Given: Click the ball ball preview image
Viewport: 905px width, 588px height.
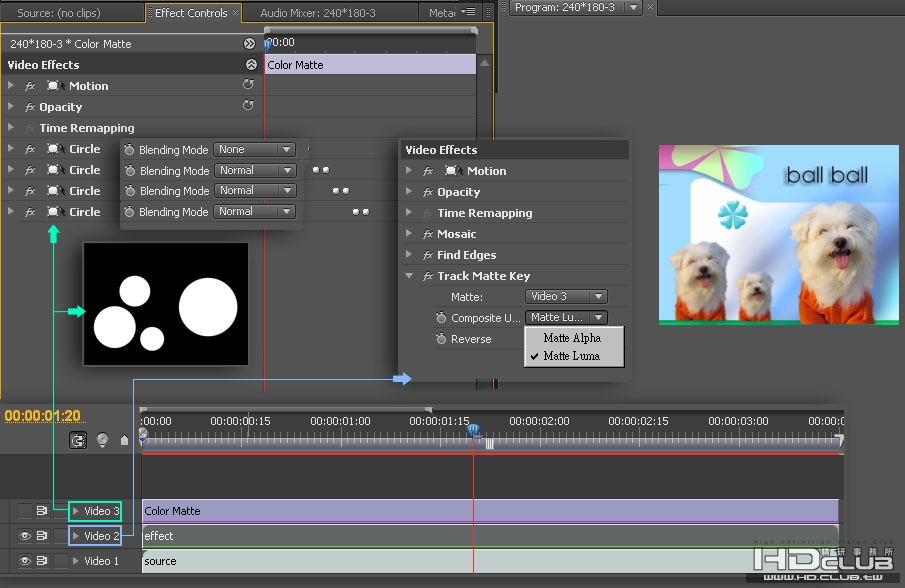Looking at the screenshot, I should pyautogui.click(x=779, y=234).
